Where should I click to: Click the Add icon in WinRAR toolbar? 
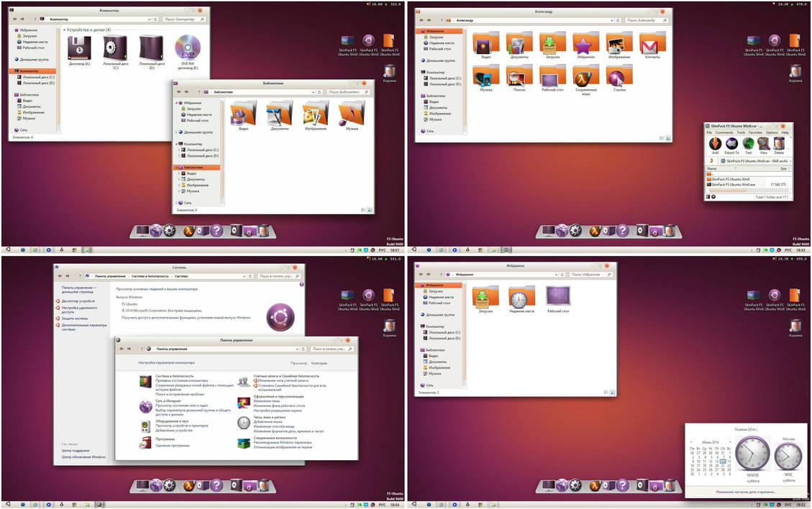pyautogui.click(x=715, y=143)
